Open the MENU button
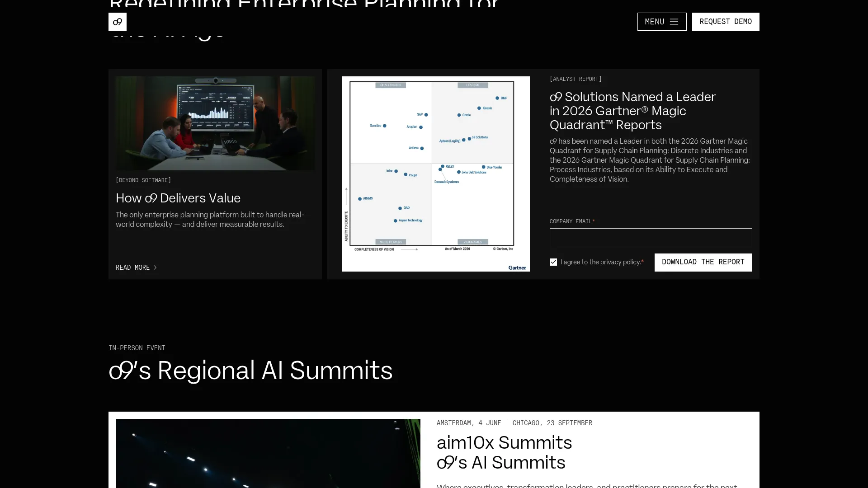Viewport: 868px width, 488px height. (x=662, y=22)
